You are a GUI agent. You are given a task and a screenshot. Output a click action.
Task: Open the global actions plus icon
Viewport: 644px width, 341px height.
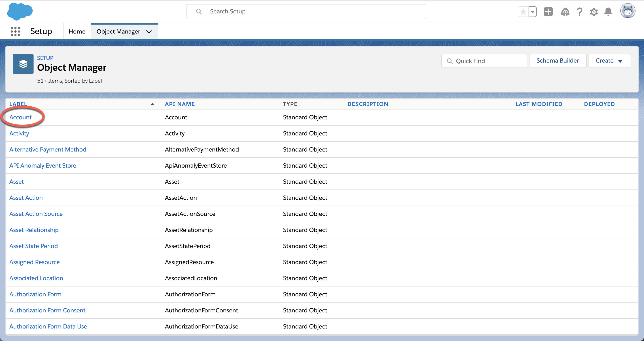point(548,11)
